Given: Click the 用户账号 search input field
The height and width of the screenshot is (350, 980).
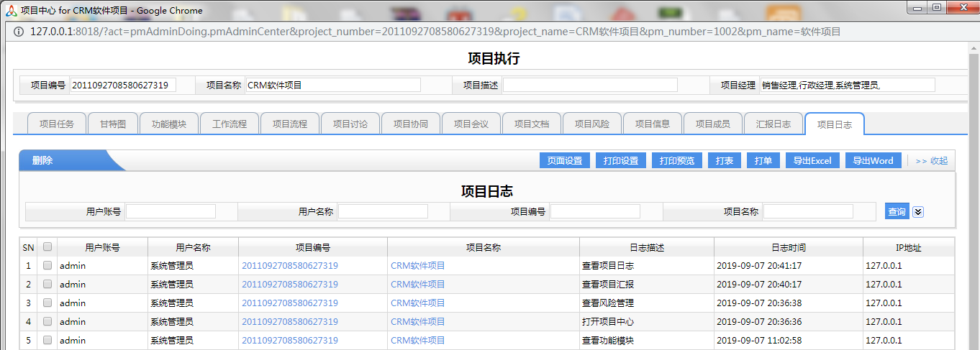Looking at the screenshot, I should tap(171, 211).
